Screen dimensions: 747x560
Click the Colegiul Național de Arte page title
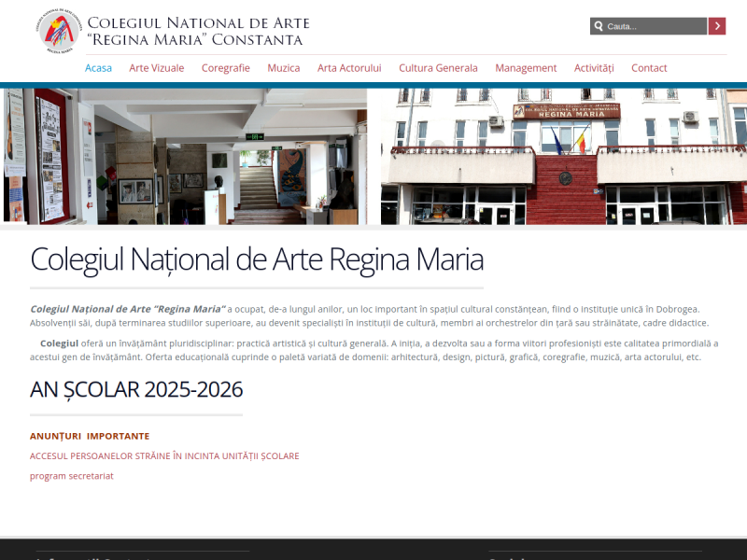(x=257, y=260)
